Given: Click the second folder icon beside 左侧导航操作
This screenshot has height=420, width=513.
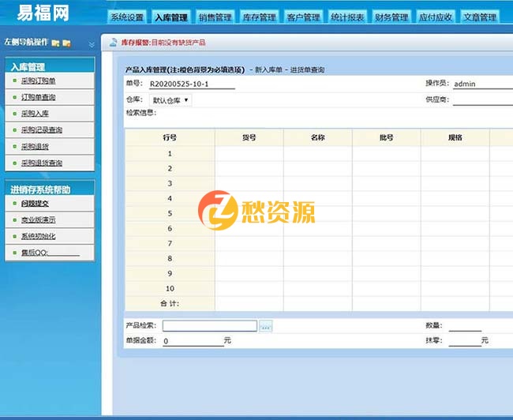Looking at the screenshot, I should pos(67,43).
